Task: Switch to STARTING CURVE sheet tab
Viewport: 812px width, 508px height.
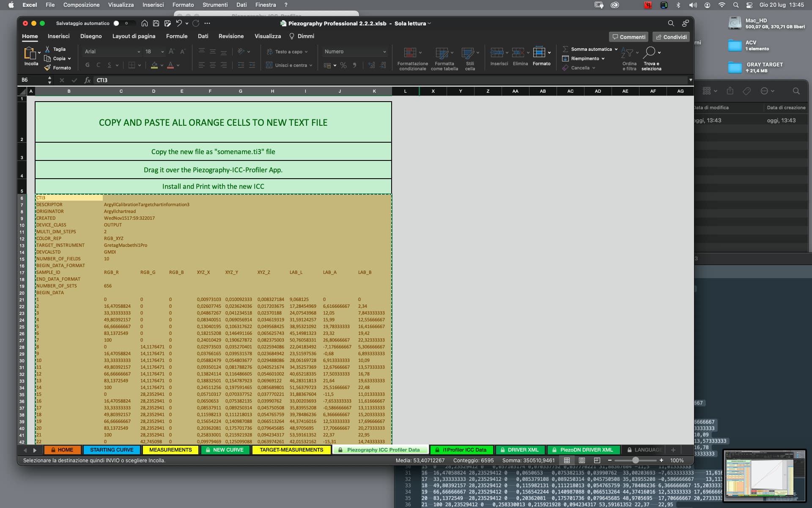Action: click(x=111, y=450)
